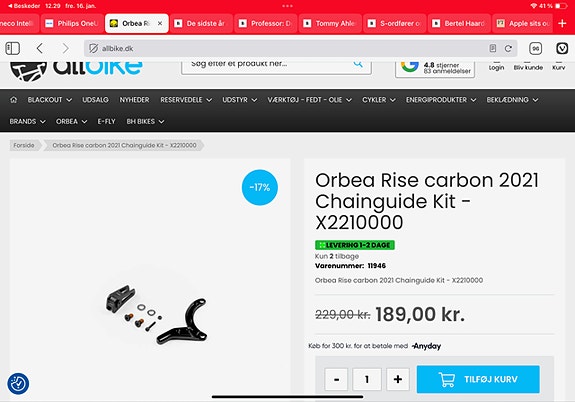Screen dimensions: 575x402
Task: Expand the RESERVEDELE dropdown
Action: click(186, 100)
